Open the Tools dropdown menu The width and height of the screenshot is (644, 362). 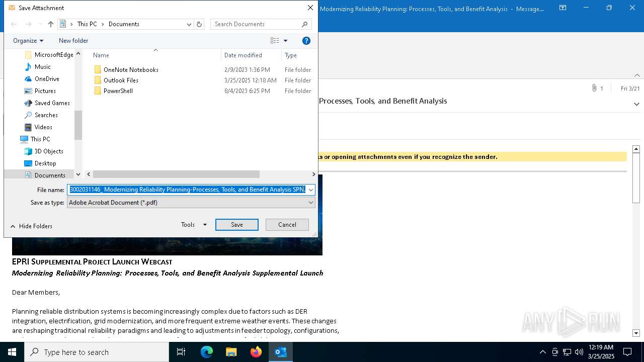pos(194,225)
